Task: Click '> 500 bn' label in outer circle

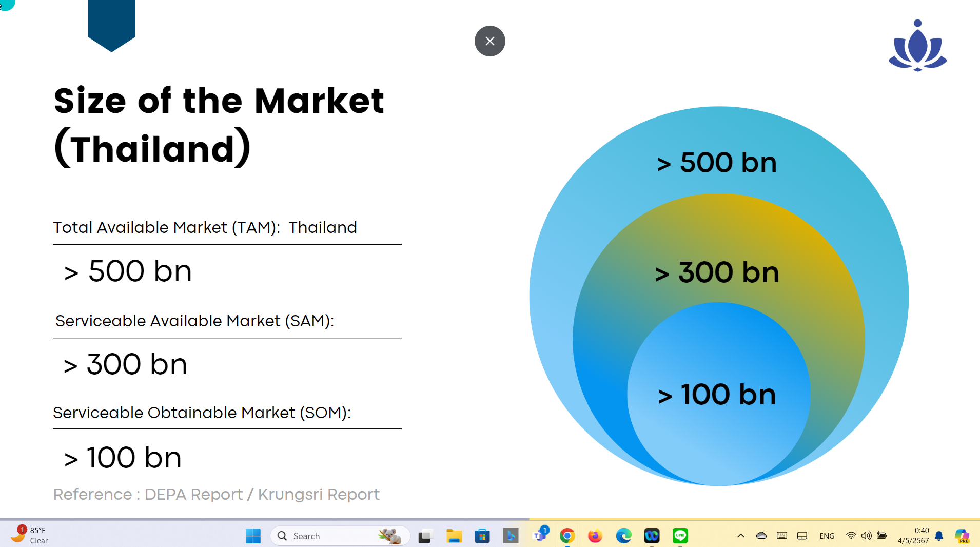Action: click(x=717, y=162)
